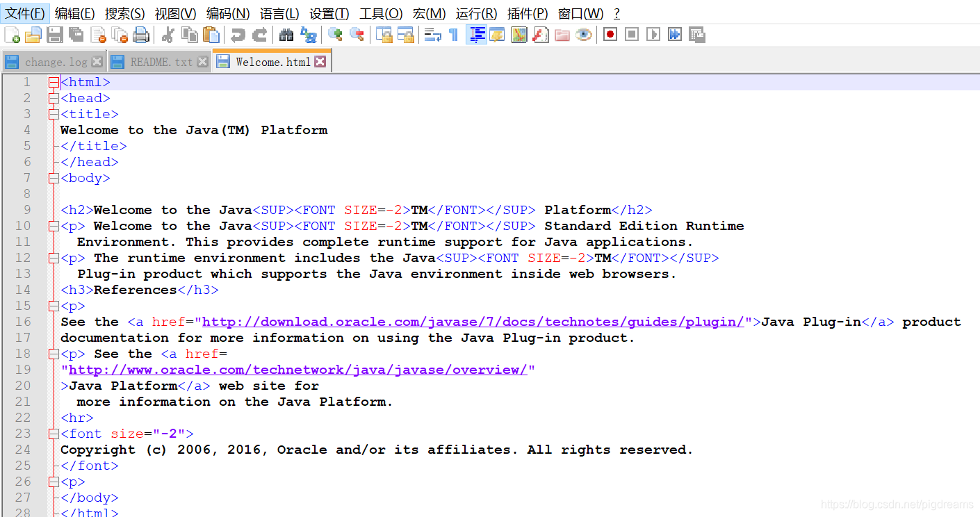Open the 插件(P) menu

coord(528,13)
